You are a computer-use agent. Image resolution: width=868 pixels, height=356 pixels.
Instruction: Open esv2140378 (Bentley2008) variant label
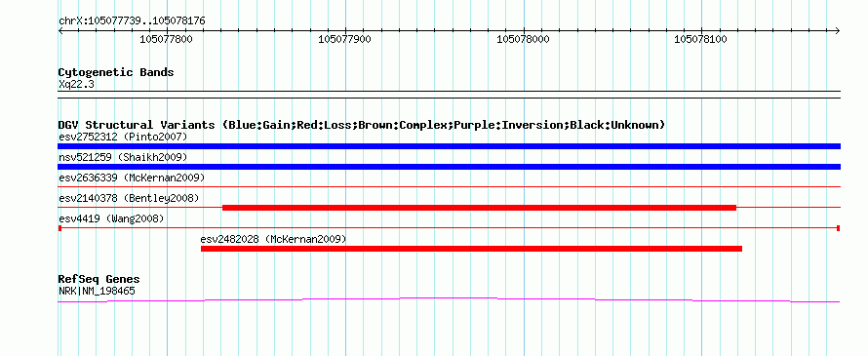129,198
